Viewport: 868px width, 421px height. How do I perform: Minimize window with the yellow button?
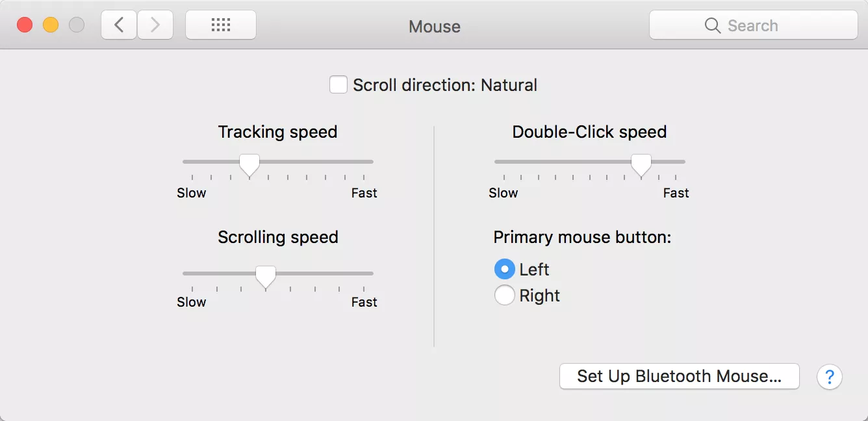coord(51,25)
